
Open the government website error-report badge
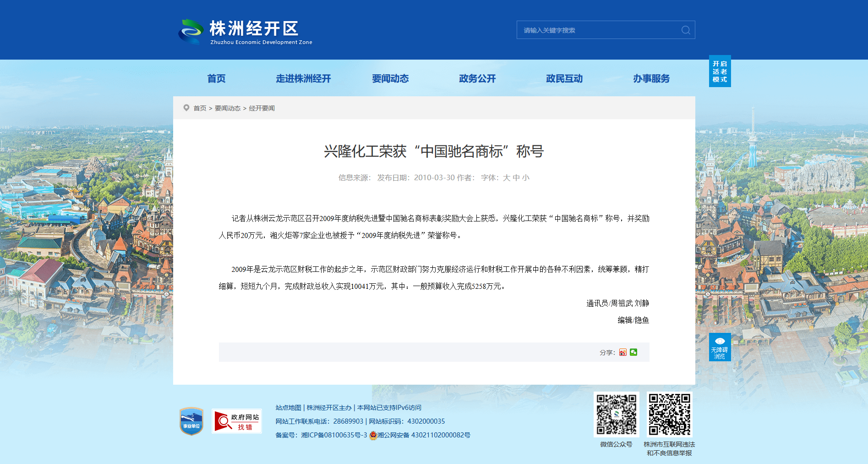click(x=237, y=421)
